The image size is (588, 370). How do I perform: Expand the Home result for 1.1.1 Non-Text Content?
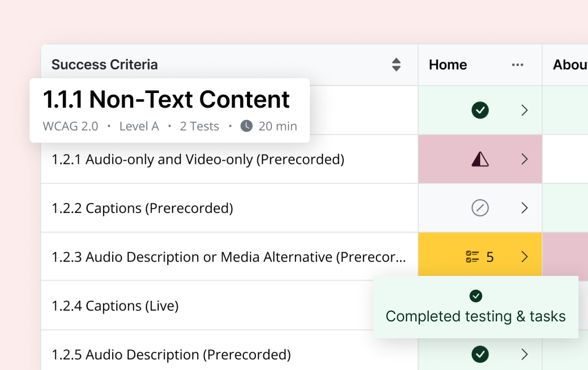(x=525, y=110)
